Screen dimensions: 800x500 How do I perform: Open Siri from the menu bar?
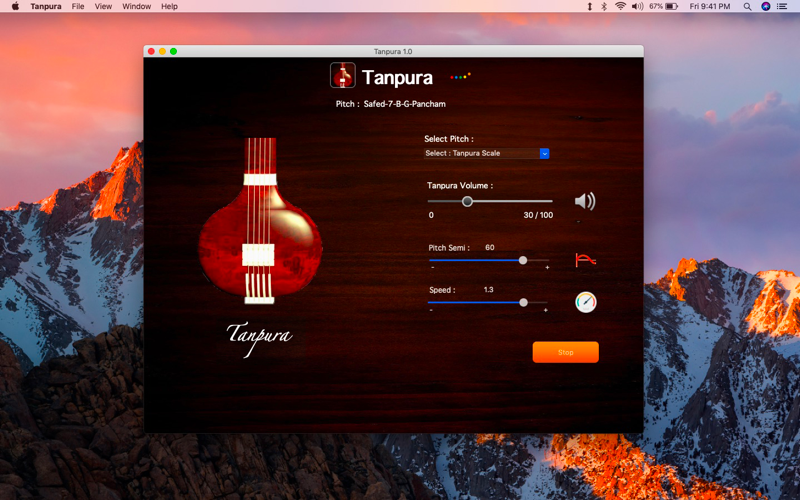[x=765, y=6]
